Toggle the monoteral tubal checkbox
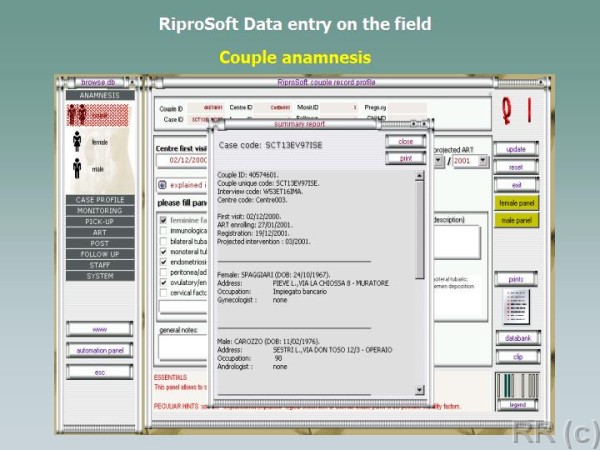 click(163, 252)
